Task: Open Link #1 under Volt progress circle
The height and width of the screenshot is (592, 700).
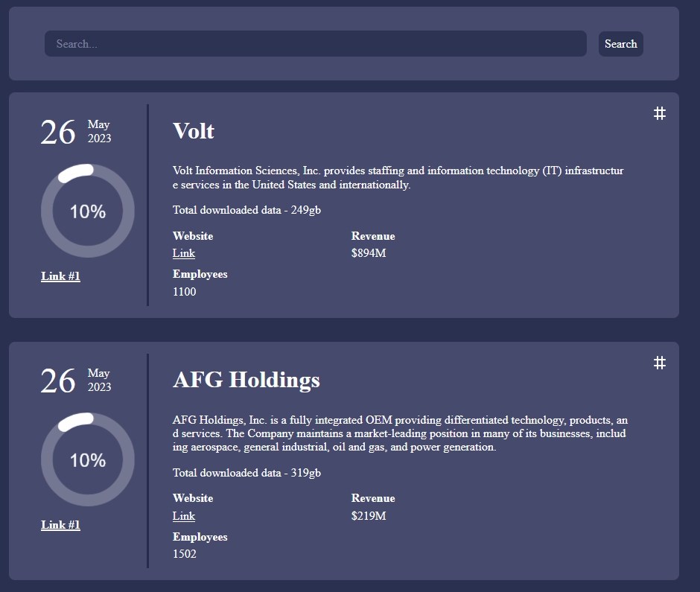Action: [60, 276]
